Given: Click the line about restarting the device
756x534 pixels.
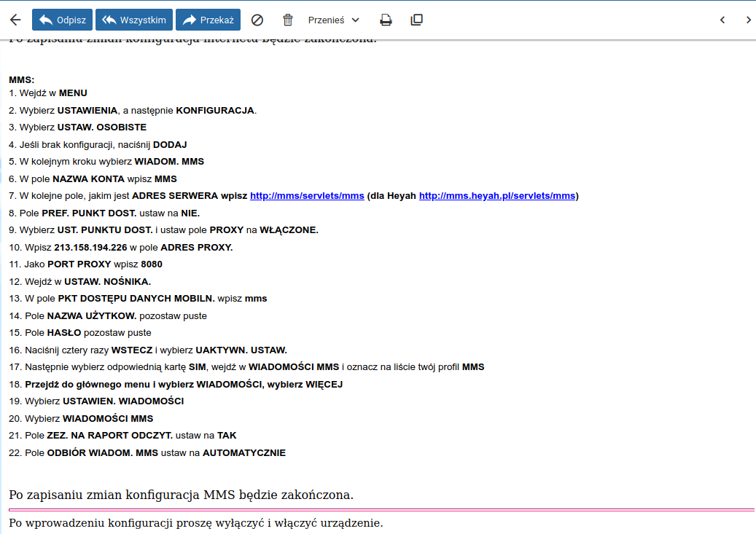Looking at the screenshot, I should (x=196, y=523).
